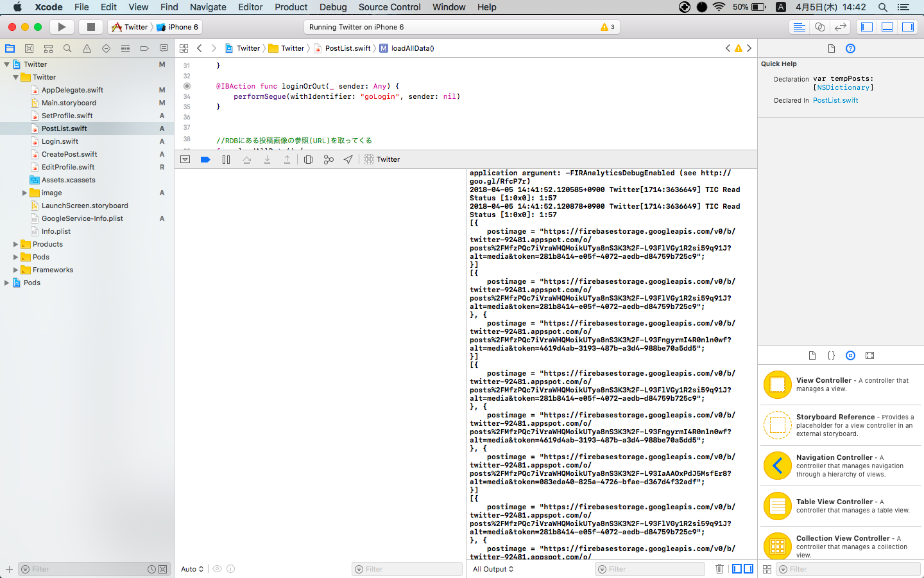Toggle pause execution in debug bar

226,159
